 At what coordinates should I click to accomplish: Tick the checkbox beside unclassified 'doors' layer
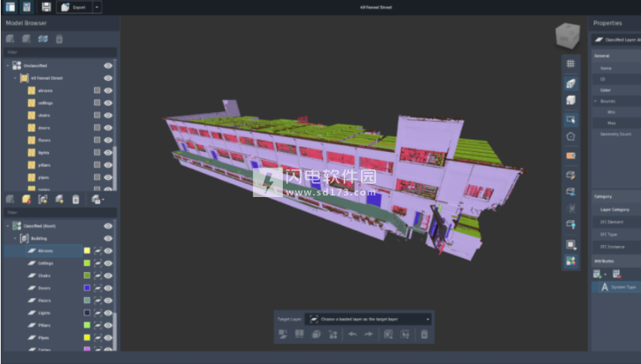coord(97,128)
